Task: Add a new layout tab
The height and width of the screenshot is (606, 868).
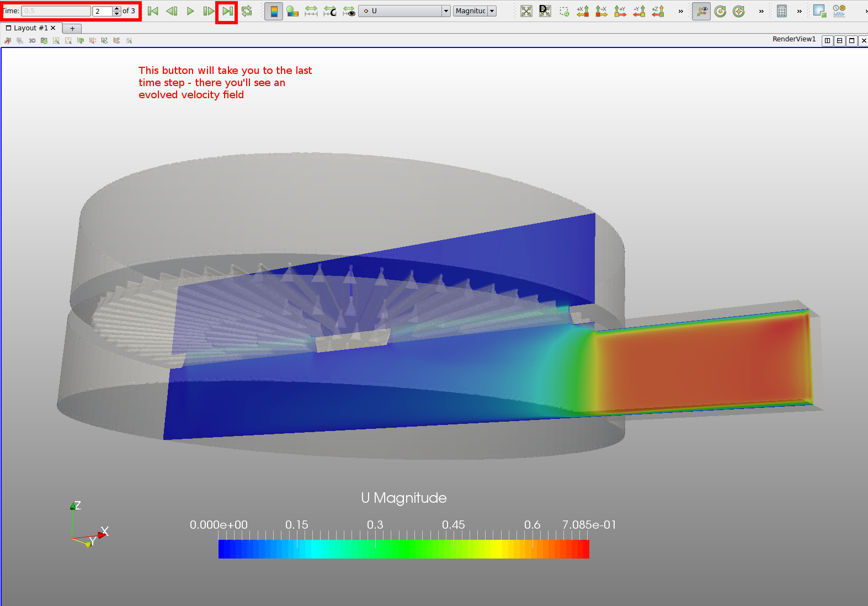Action: [x=72, y=28]
